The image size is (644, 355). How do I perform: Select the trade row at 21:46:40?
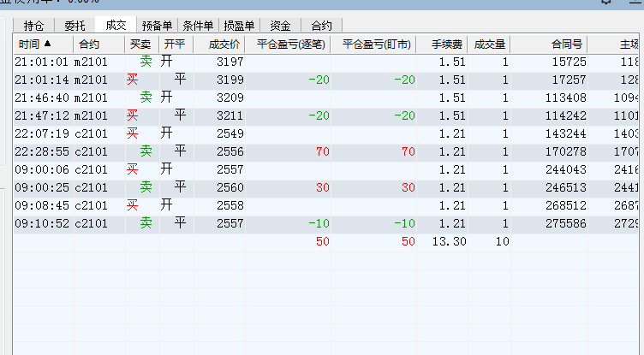(x=325, y=98)
